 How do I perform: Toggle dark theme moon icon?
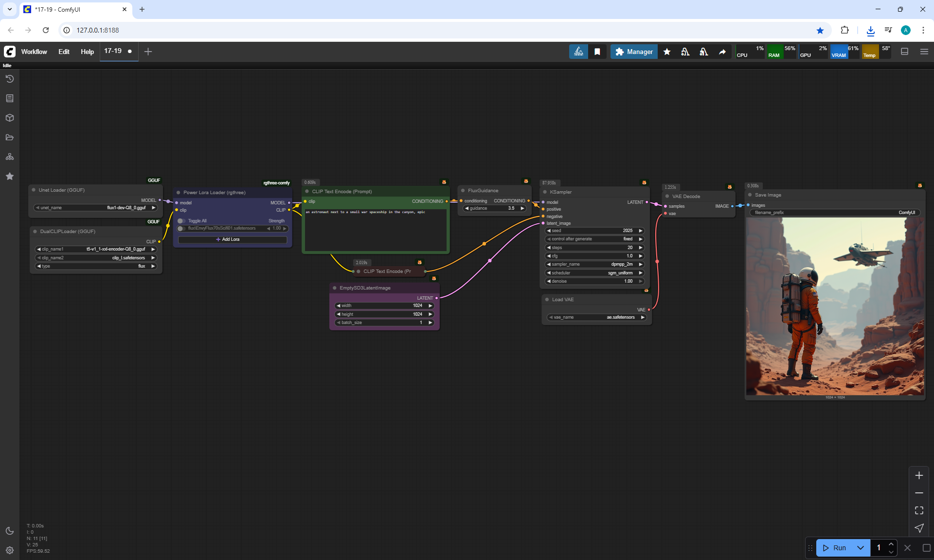(x=10, y=531)
